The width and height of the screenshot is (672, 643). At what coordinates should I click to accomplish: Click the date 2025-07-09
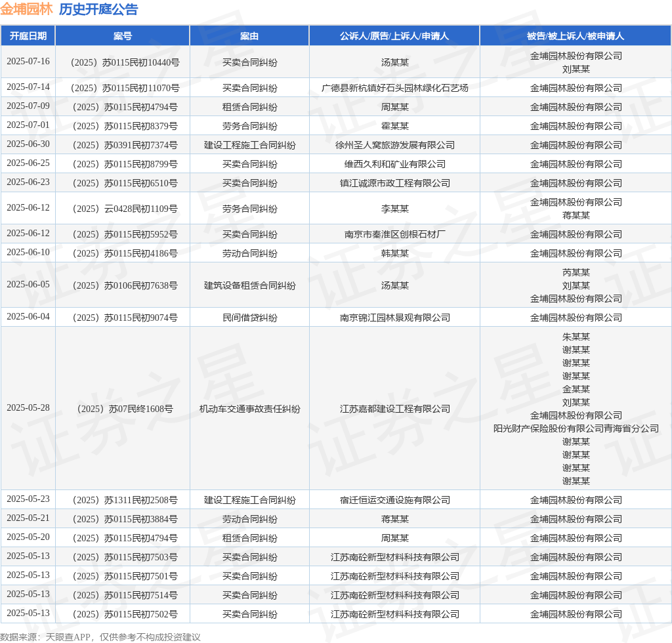(28, 106)
